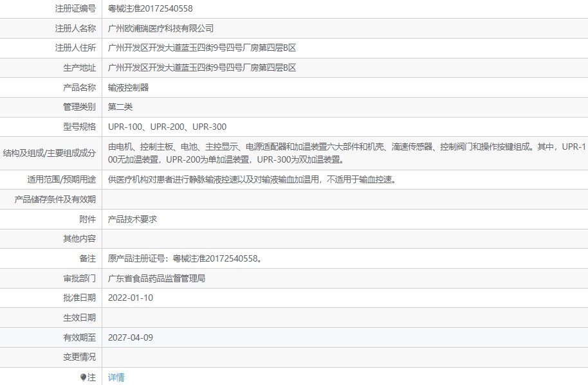
Task: Click the 备注 label
Action: pos(87,258)
